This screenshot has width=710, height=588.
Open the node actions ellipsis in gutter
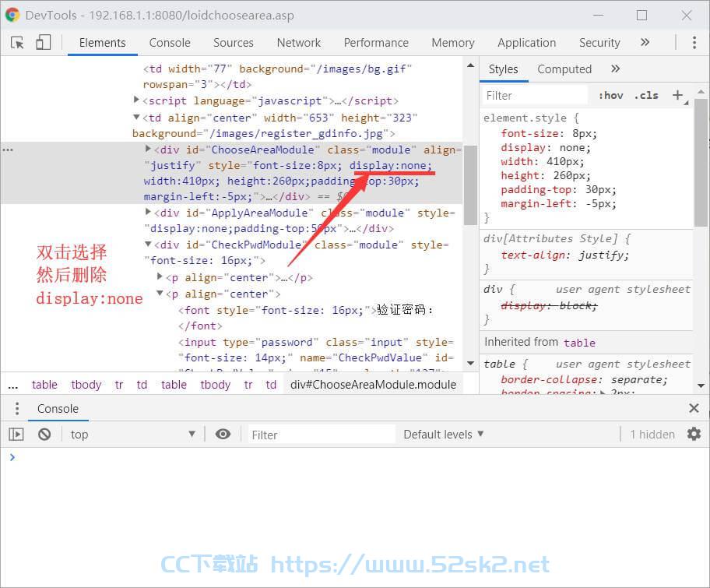(8, 150)
